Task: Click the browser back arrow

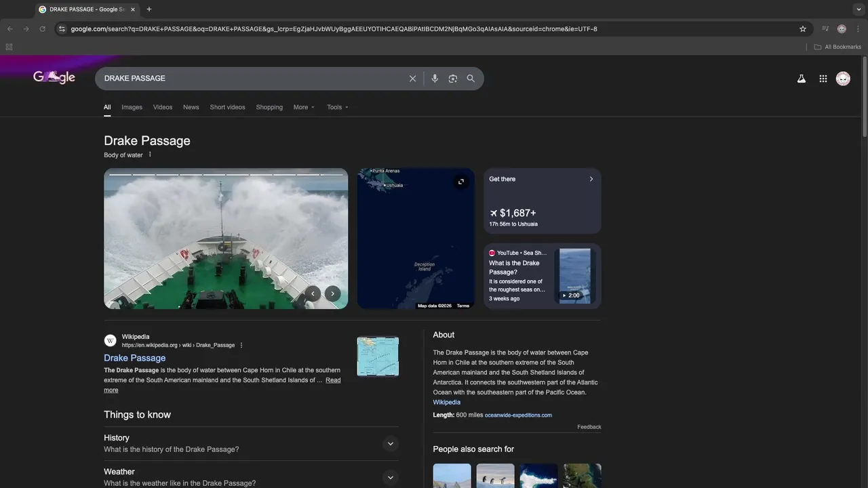Action: 9,29
